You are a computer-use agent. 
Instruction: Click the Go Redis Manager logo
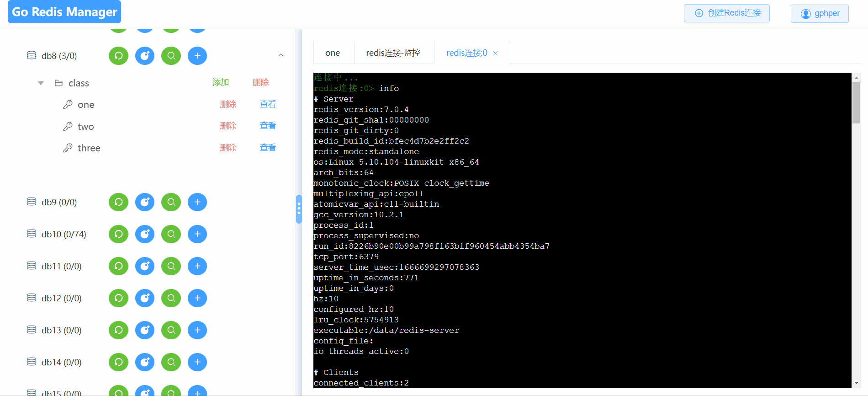pyautogui.click(x=64, y=12)
